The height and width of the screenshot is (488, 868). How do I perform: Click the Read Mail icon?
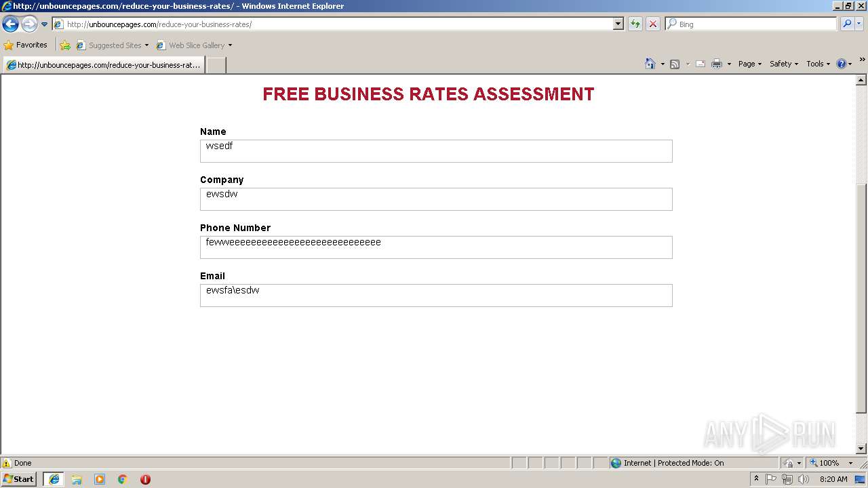click(x=701, y=64)
